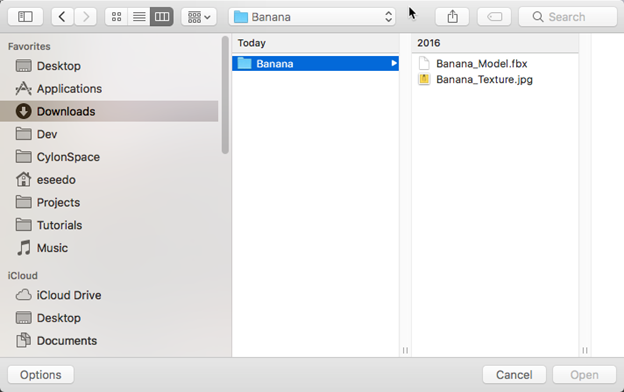Select iCloud Drive in the sidebar
Screen dimensions: 624x392
pyautogui.click(x=109, y=295)
